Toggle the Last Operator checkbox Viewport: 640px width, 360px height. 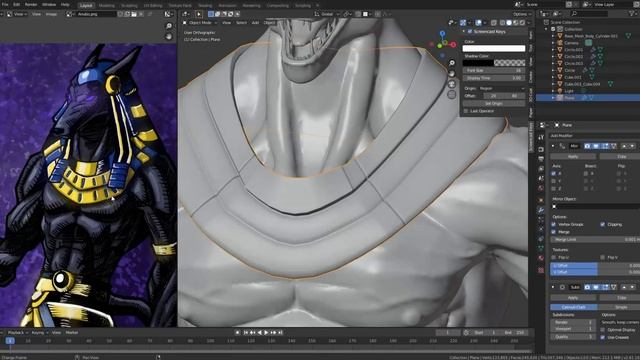click(466, 111)
